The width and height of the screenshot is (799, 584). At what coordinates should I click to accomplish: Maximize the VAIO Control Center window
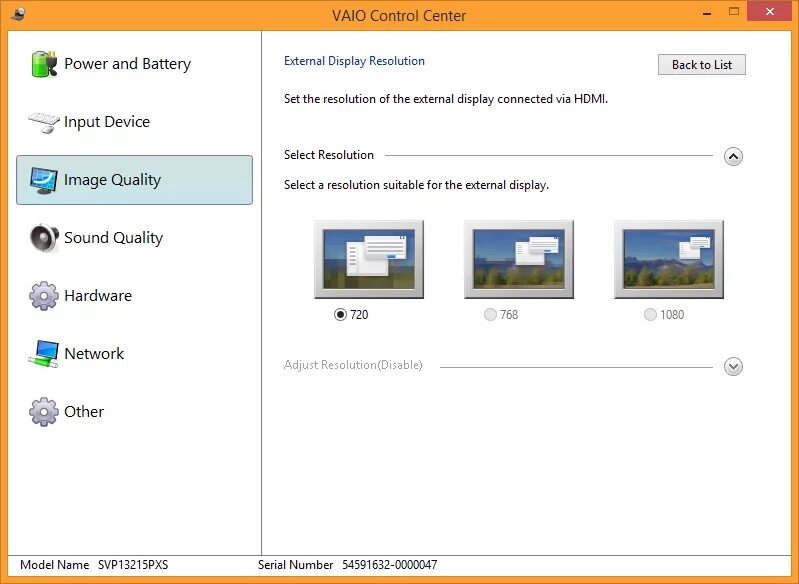click(x=734, y=11)
